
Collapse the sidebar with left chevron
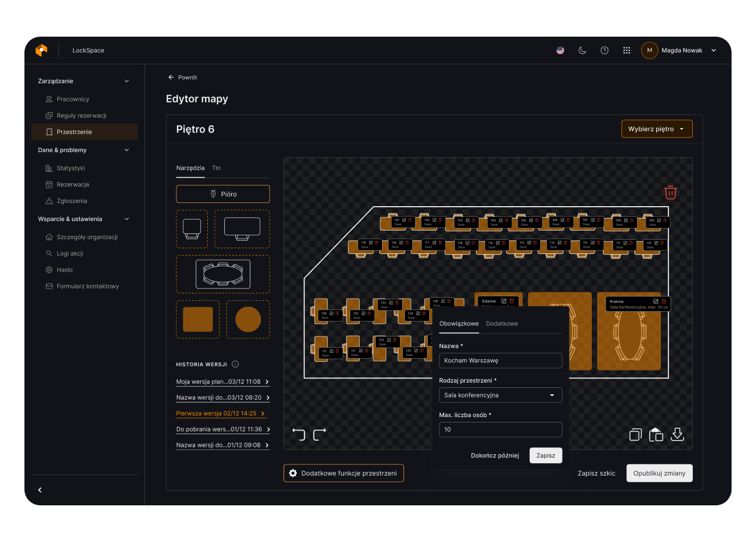pos(40,490)
